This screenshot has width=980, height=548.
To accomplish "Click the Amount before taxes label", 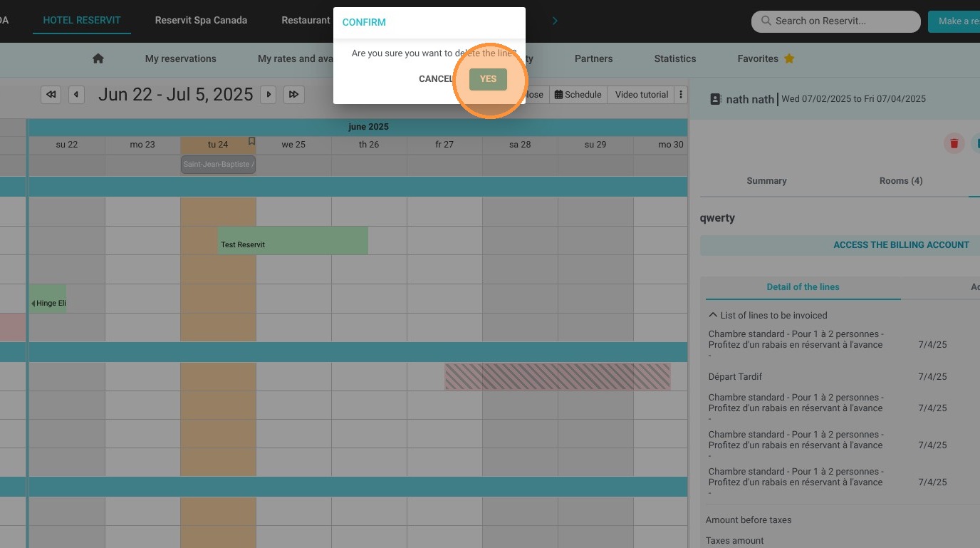I will point(749,520).
